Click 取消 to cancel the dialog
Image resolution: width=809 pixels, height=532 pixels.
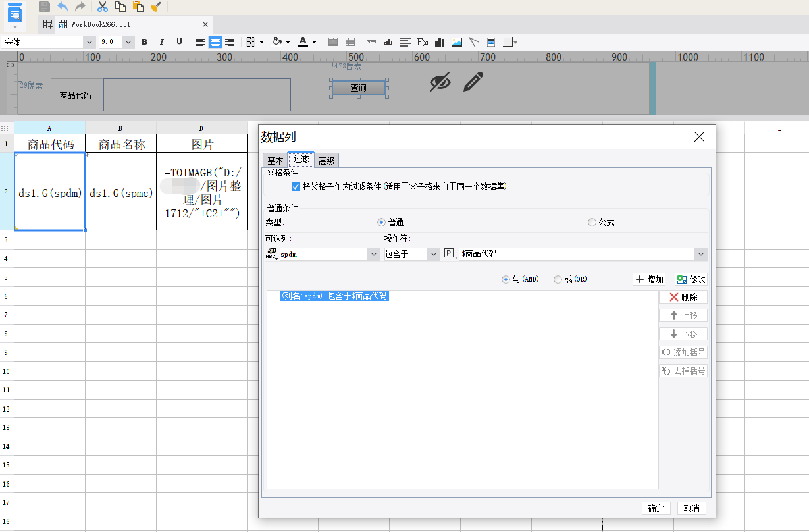[x=691, y=508]
